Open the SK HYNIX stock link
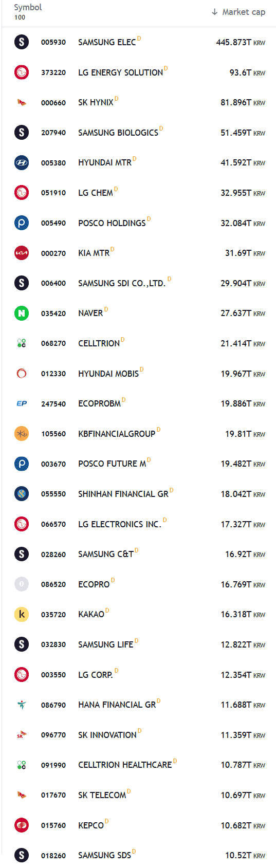This screenshot has width=276, height=868. tap(96, 102)
